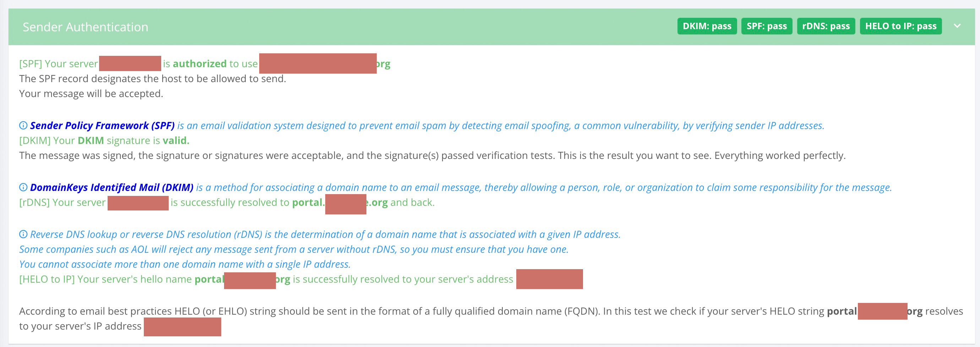Click the HELO best practices paragraph
Viewport: 980px width, 347px height.
tap(491, 319)
